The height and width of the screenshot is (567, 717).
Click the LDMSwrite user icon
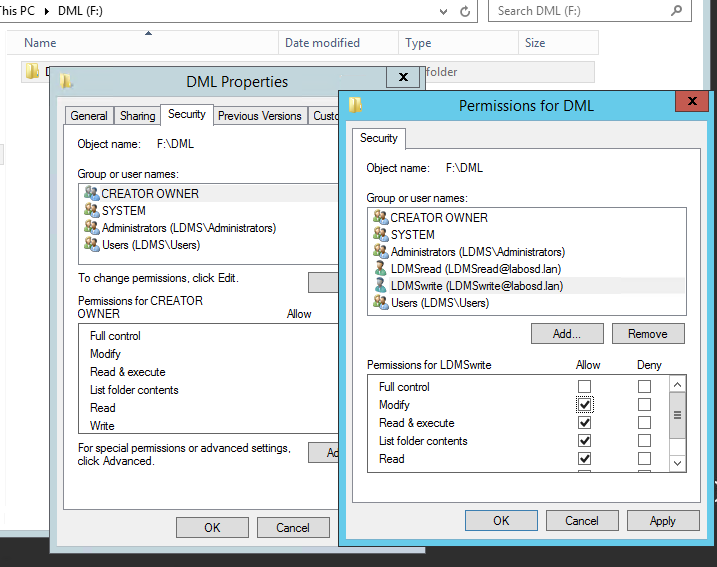coord(380,286)
